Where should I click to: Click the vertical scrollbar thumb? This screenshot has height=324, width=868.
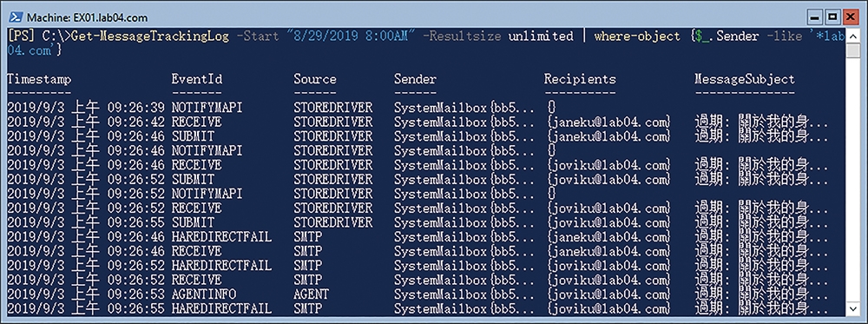click(852, 50)
